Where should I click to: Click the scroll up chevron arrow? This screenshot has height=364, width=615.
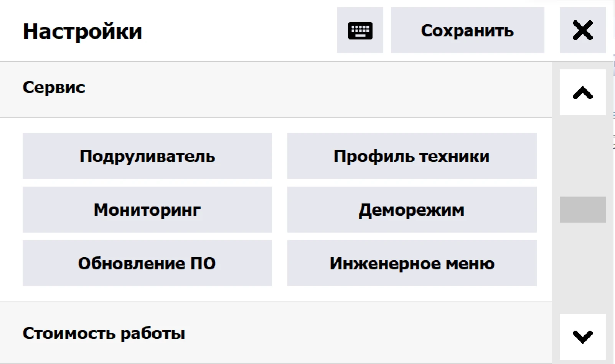582,92
